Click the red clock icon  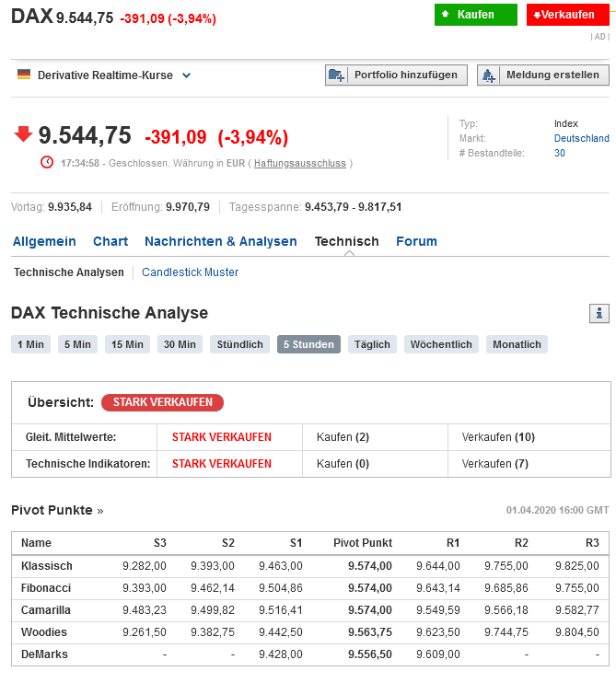tap(47, 163)
